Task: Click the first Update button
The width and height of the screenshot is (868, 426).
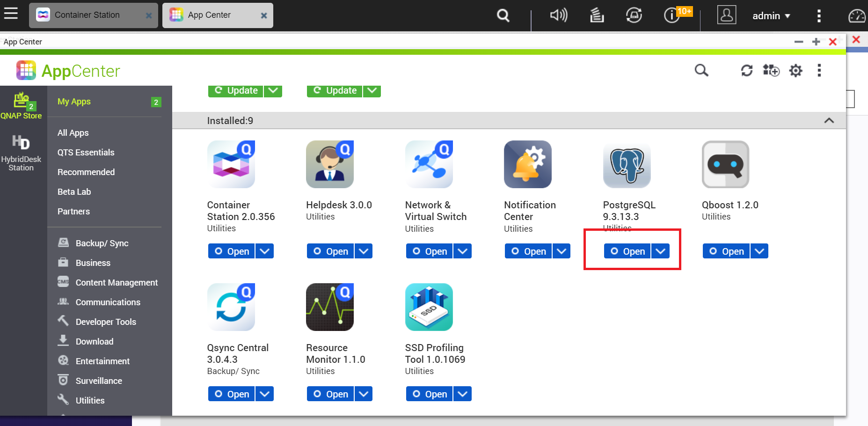Action: 235,91
